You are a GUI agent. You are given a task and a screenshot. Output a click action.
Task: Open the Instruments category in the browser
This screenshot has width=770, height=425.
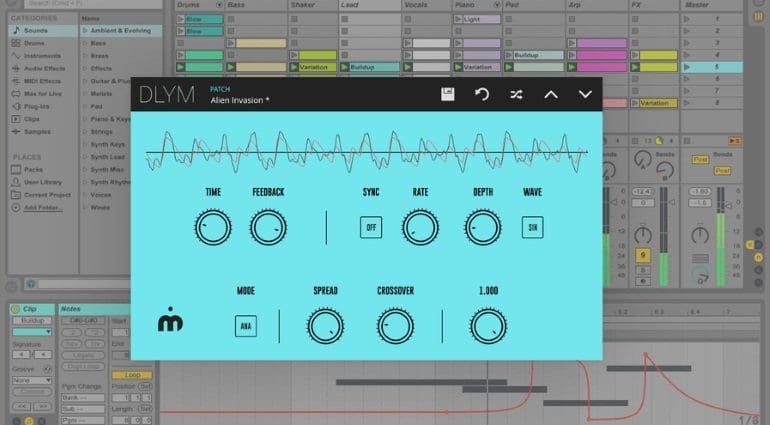tap(42, 56)
